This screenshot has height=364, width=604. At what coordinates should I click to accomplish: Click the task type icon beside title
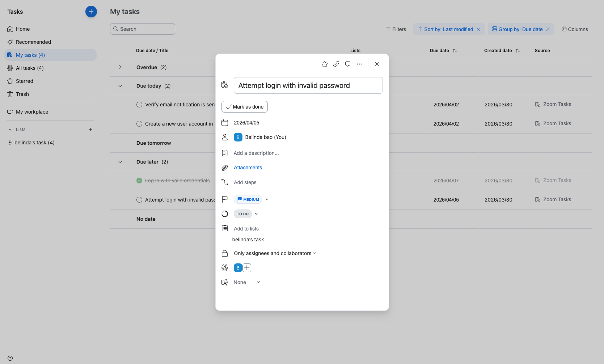225,85
